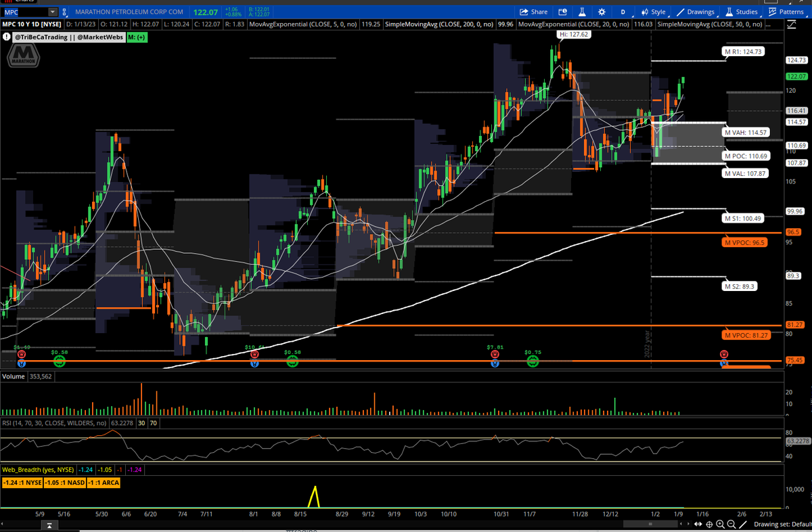Select the zoom-out magnifier icon
The width and height of the screenshot is (812, 532).
tap(729, 524)
